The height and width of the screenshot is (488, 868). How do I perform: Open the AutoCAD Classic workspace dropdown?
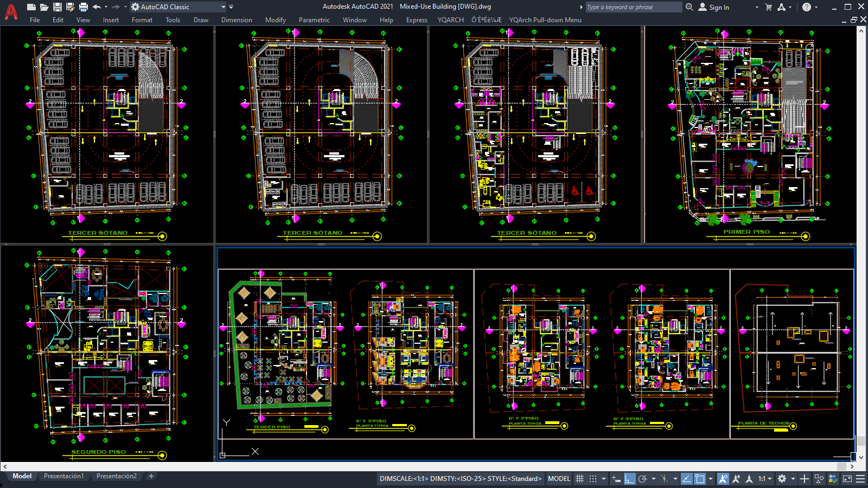coord(223,7)
